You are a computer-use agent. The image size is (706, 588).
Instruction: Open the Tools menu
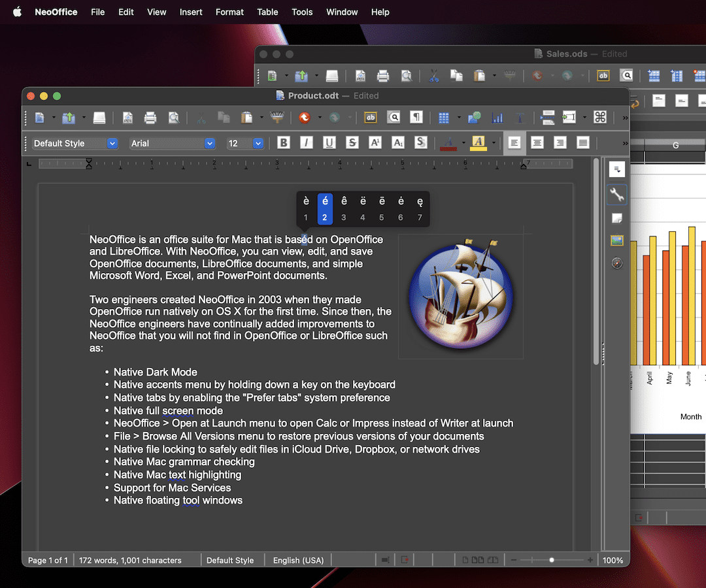(x=302, y=12)
